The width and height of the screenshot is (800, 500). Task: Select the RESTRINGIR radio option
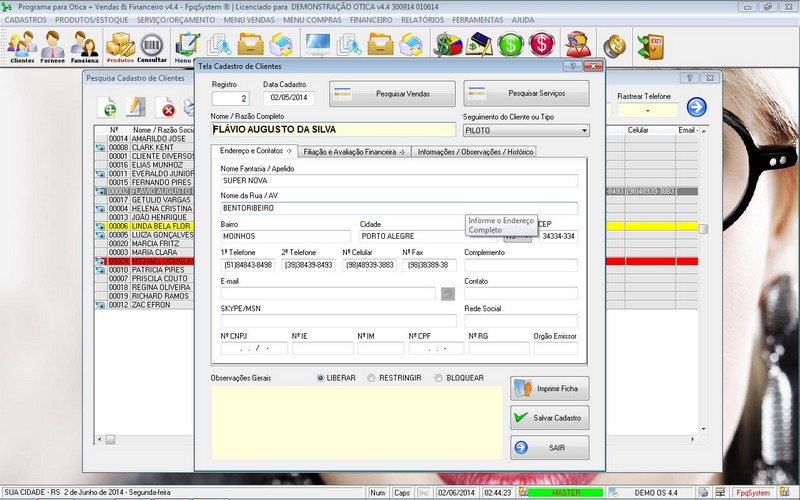372,378
